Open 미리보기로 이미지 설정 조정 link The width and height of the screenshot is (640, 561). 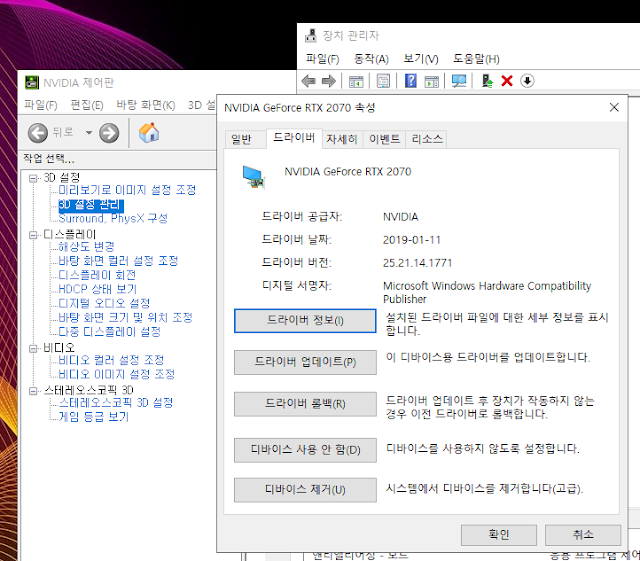pos(127,190)
